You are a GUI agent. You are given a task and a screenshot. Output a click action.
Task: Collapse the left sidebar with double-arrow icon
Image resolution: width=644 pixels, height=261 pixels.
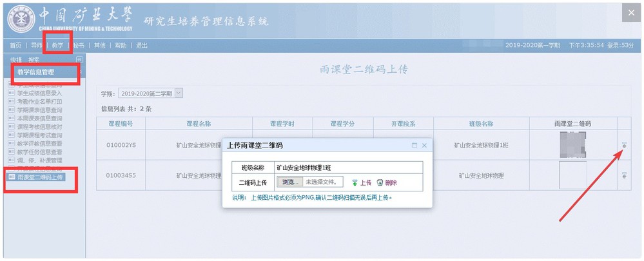79,59
